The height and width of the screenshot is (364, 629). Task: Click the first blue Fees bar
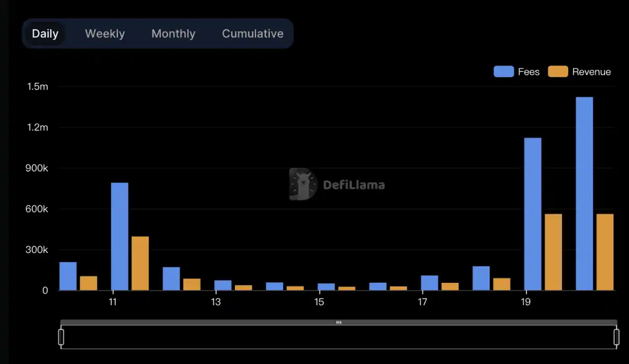tap(68, 276)
